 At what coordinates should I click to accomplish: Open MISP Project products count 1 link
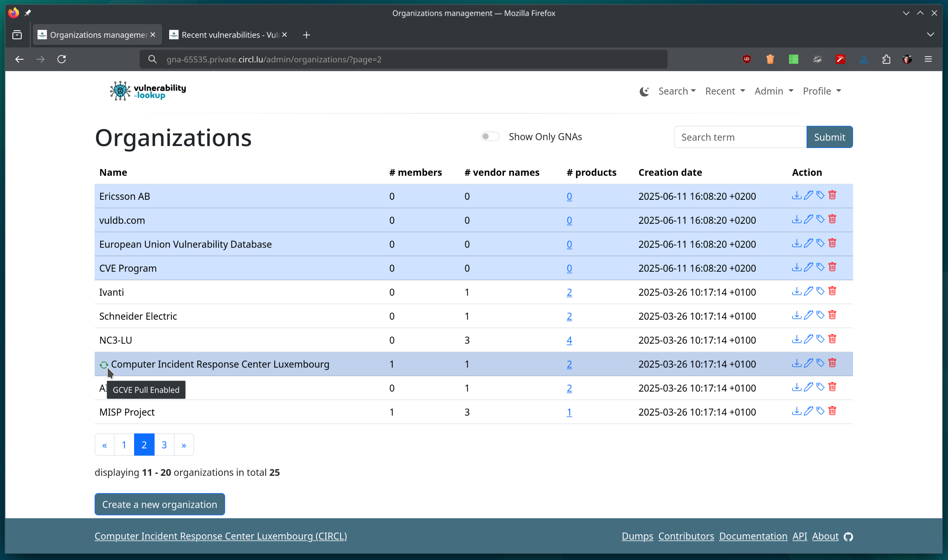(569, 412)
